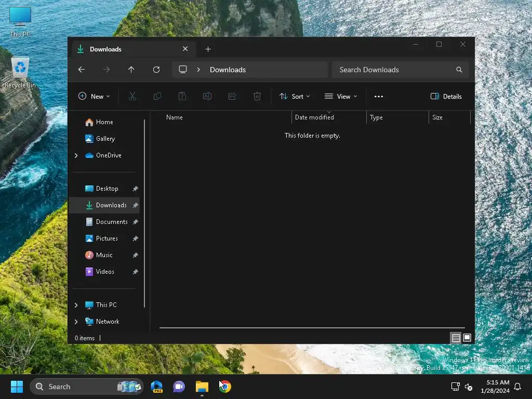Sort by the Size column header
Image resolution: width=532 pixels, height=399 pixels.
click(x=449, y=117)
